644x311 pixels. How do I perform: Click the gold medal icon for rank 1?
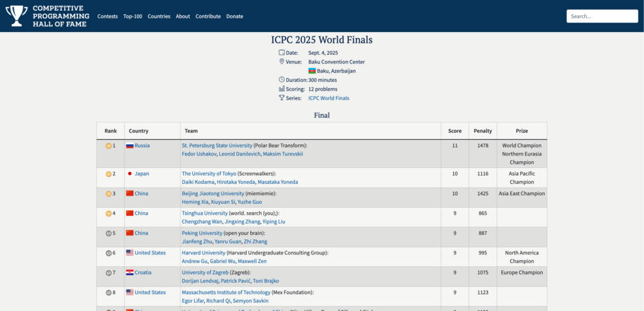pyautogui.click(x=109, y=145)
